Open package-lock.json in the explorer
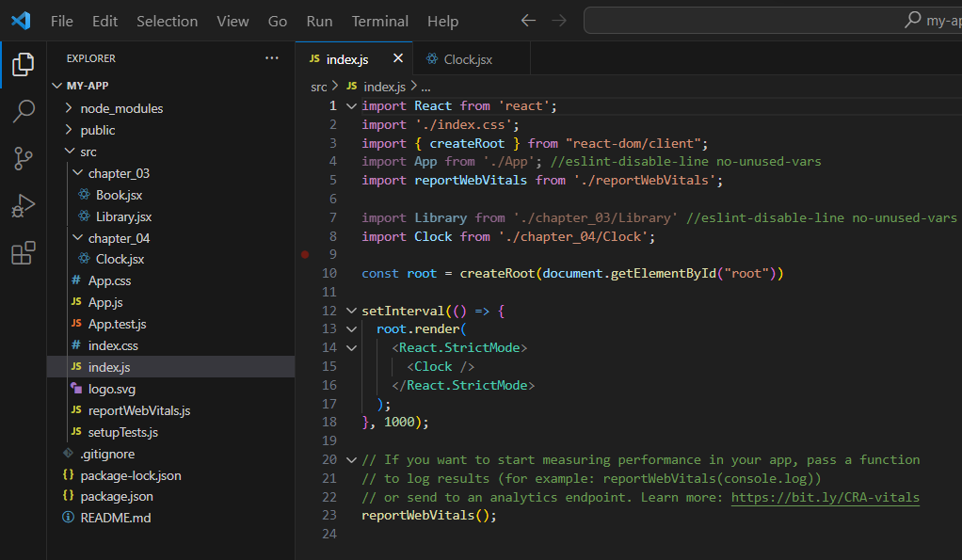962x560 pixels. [131, 475]
